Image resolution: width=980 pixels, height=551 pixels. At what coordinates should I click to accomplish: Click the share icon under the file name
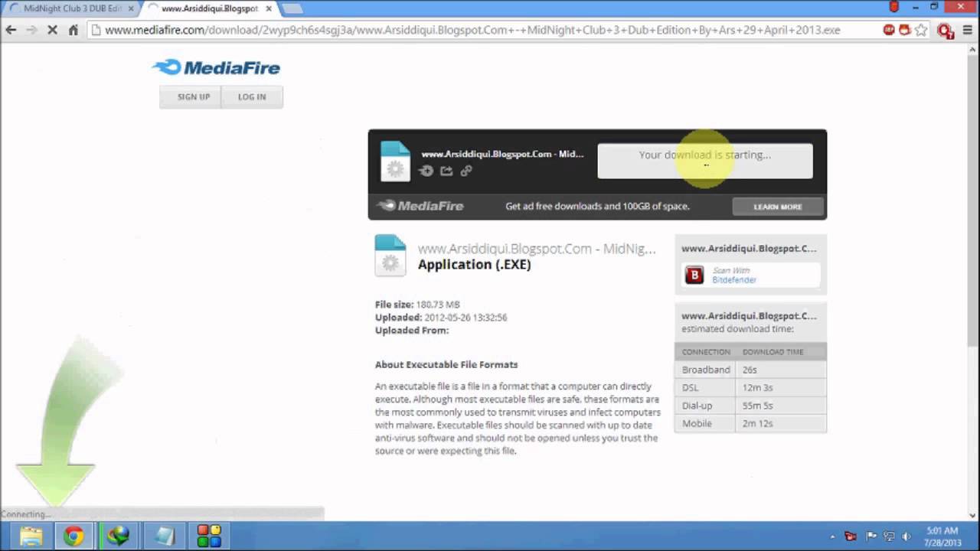click(x=446, y=171)
